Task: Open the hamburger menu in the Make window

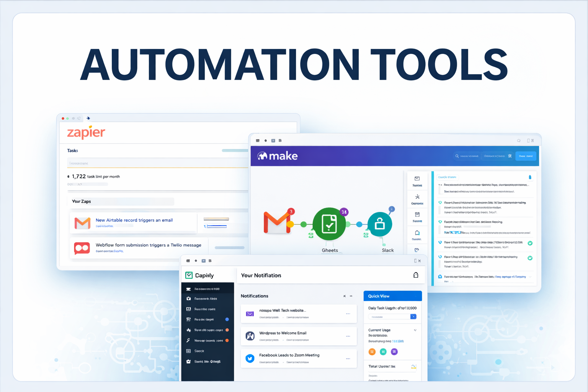Action: pos(258,140)
